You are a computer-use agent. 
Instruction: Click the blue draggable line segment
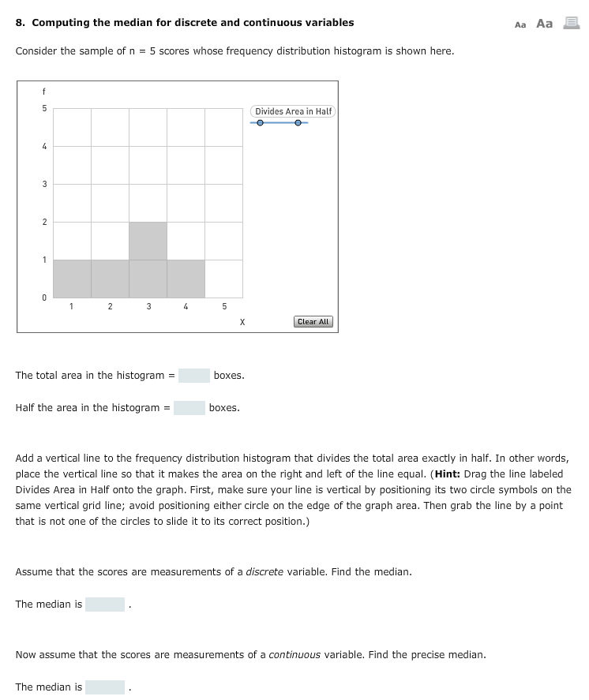279,122
